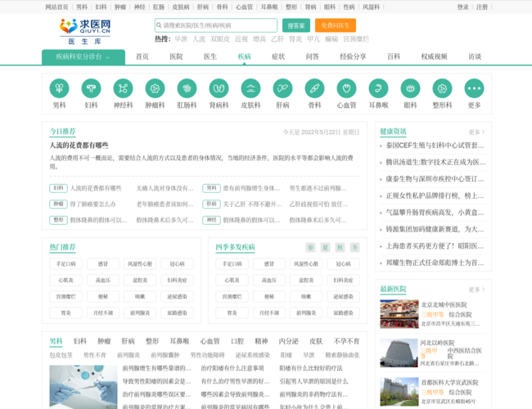Click the 肾病科 kidney icon
532x409 pixels.
pos(219,88)
